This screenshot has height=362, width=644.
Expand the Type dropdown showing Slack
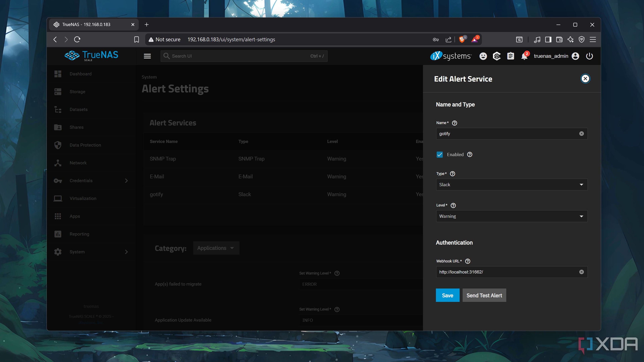tap(512, 184)
